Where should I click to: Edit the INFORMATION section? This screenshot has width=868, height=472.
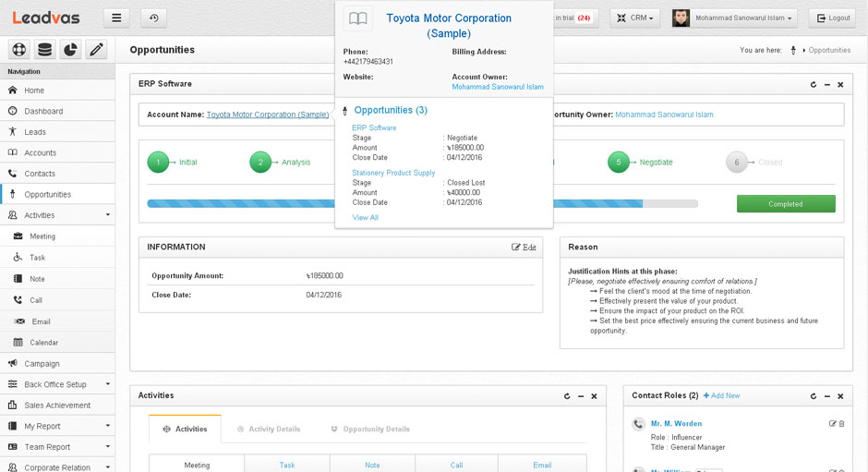524,247
